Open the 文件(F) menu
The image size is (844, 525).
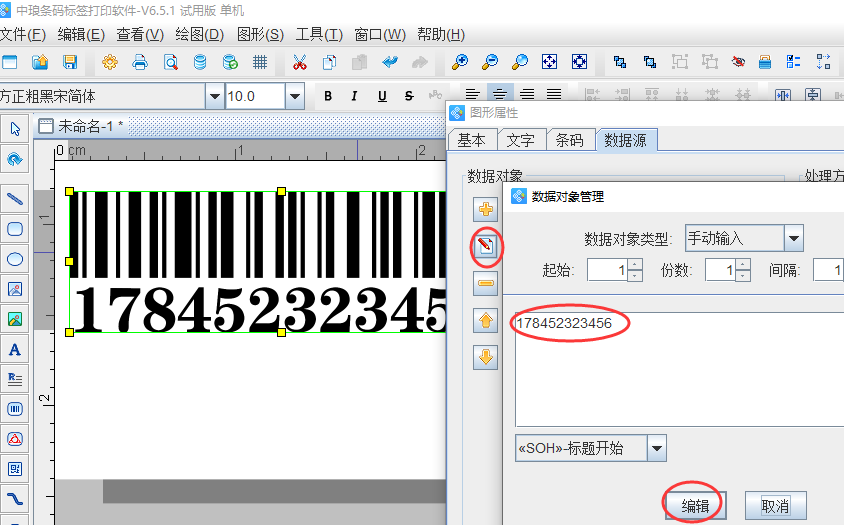23,34
